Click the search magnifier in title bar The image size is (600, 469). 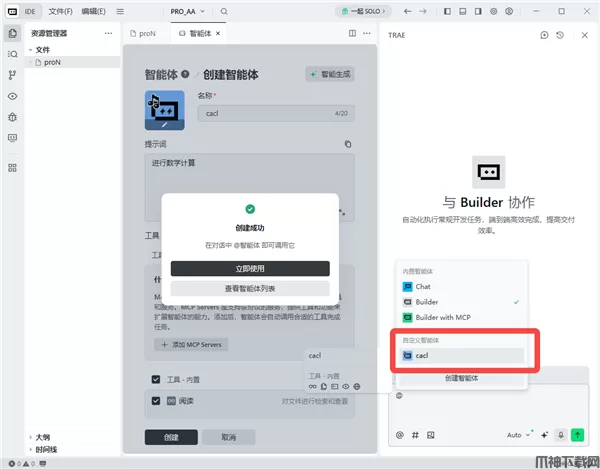coord(224,11)
